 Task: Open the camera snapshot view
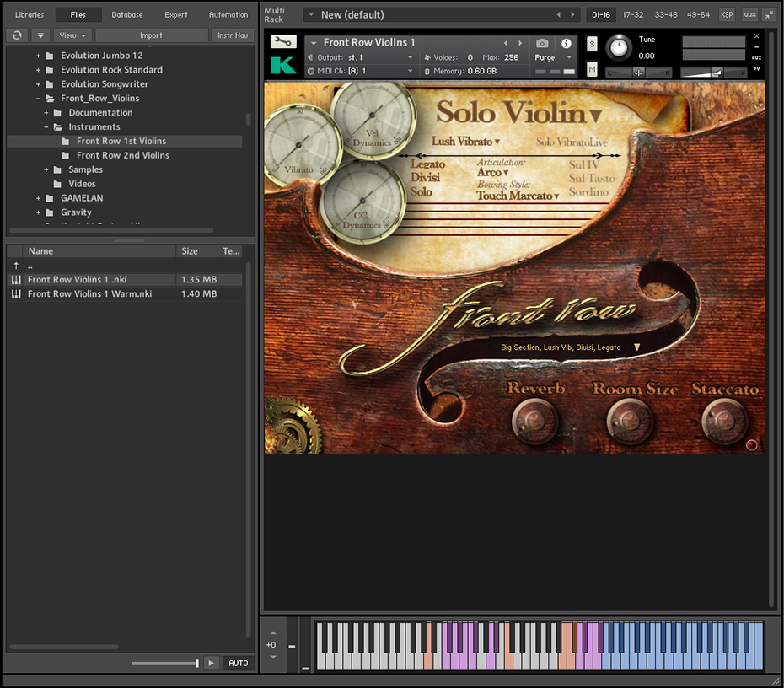point(542,44)
